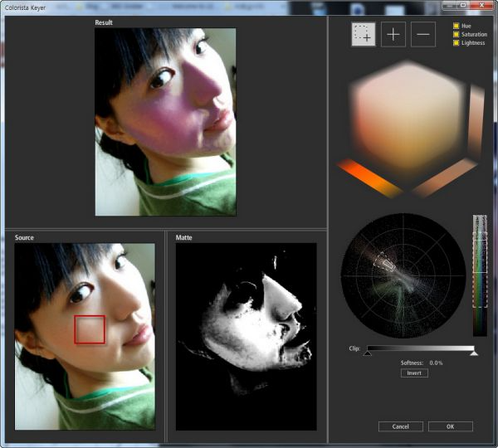Click the Invert button
Viewport: 498px width, 448px height.
coord(414,373)
